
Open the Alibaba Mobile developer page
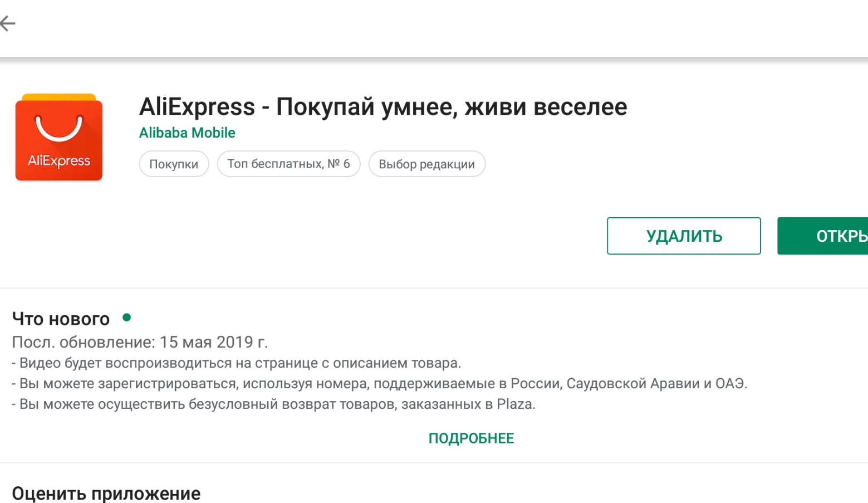click(x=187, y=133)
